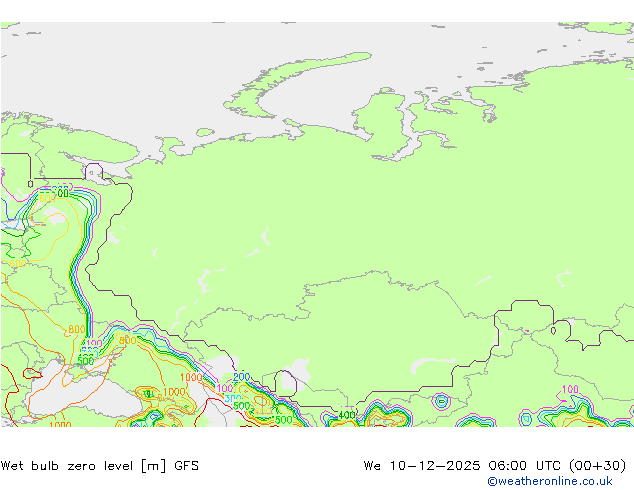Click the 'Wet bulb zero level [m] GFS' title
The image size is (634, 490).
click(x=100, y=466)
